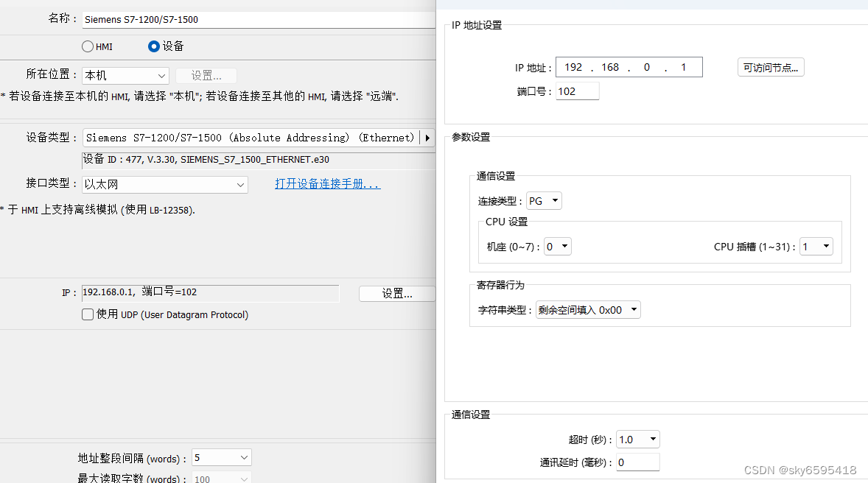868x483 pixels.
Task: Open device type arrow next to Siemens S7-1200/S7-1500
Action: pos(427,138)
